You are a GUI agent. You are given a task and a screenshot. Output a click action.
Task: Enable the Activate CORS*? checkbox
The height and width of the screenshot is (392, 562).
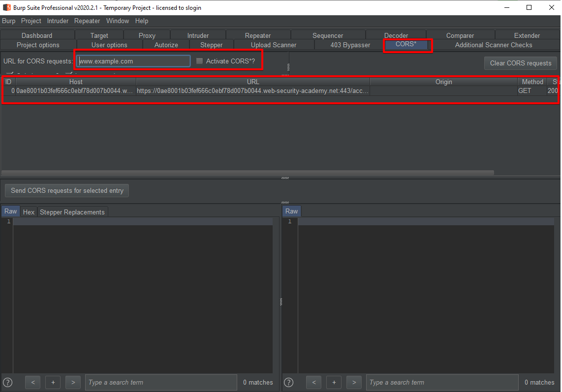click(200, 61)
